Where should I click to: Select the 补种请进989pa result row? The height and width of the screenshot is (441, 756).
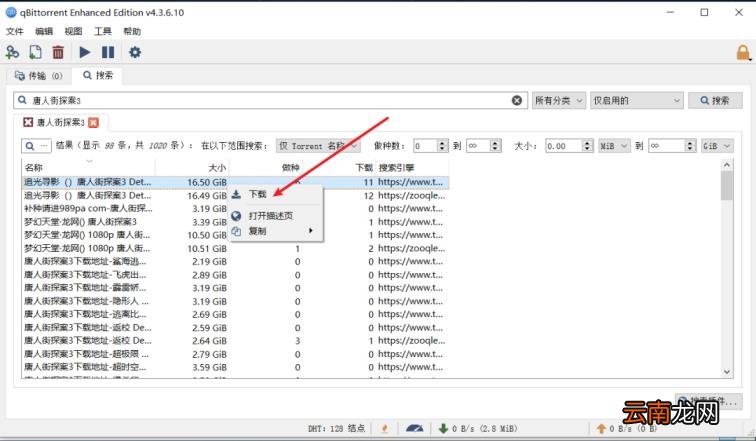coord(235,209)
